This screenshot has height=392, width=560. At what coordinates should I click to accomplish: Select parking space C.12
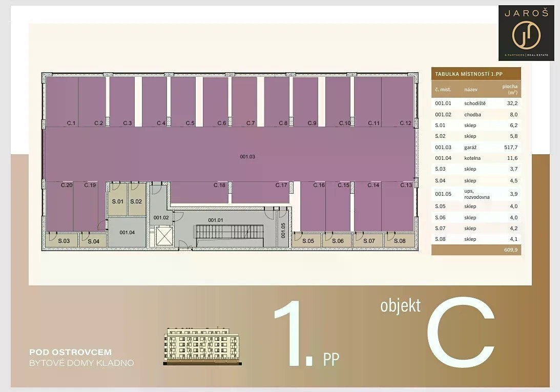(398, 101)
